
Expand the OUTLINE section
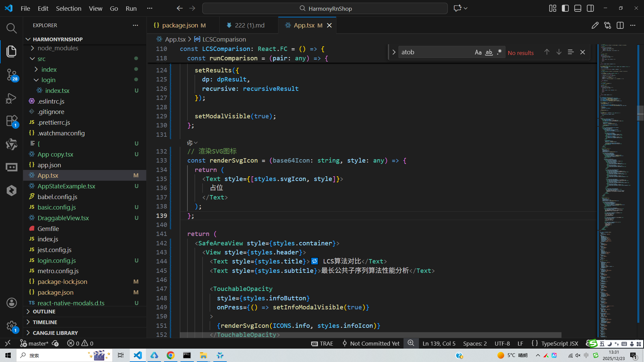pyautogui.click(x=44, y=311)
